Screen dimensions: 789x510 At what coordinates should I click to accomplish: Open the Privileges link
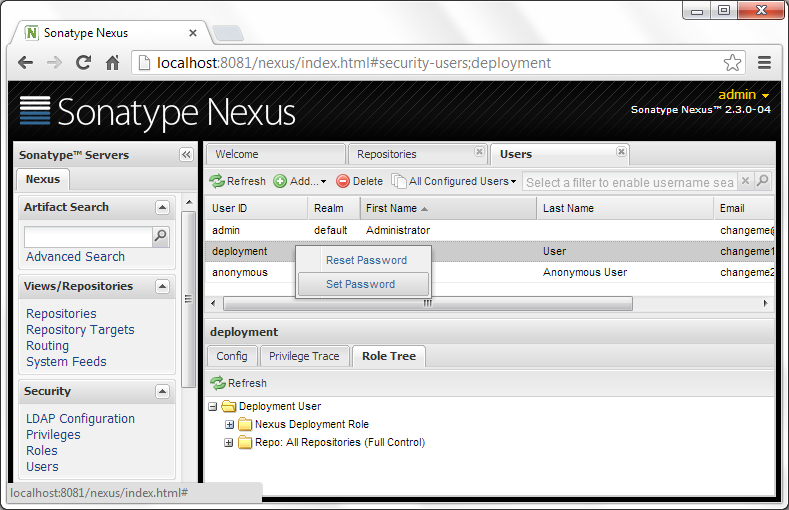coord(53,435)
